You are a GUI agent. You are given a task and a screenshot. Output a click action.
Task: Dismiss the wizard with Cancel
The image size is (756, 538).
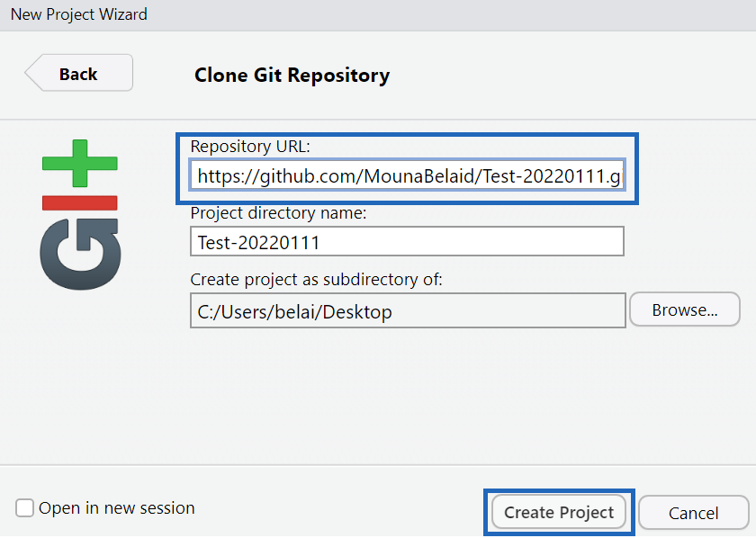(x=693, y=513)
